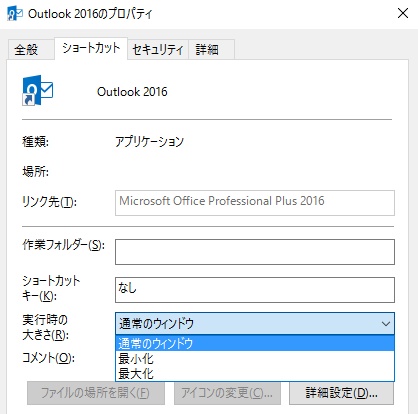Click the アイコンの変更 button
Viewport: 418px width, 414px height.
[x=227, y=393]
